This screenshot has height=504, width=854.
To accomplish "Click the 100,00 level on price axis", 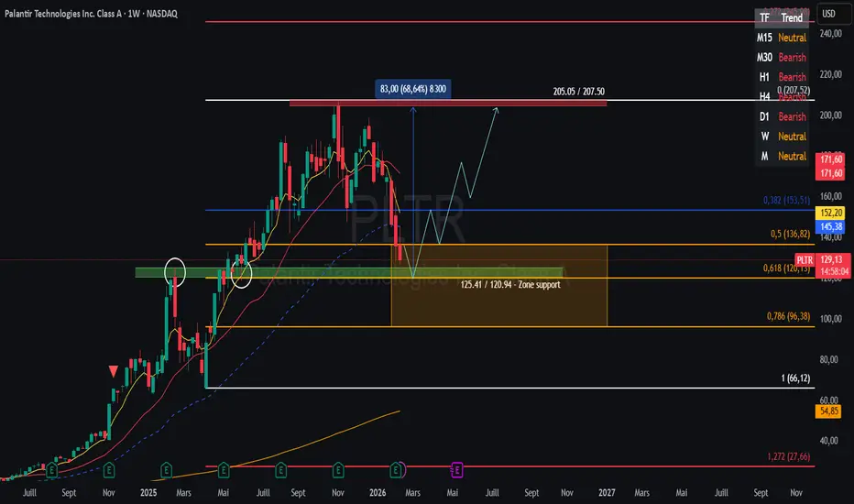I will 830,319.
